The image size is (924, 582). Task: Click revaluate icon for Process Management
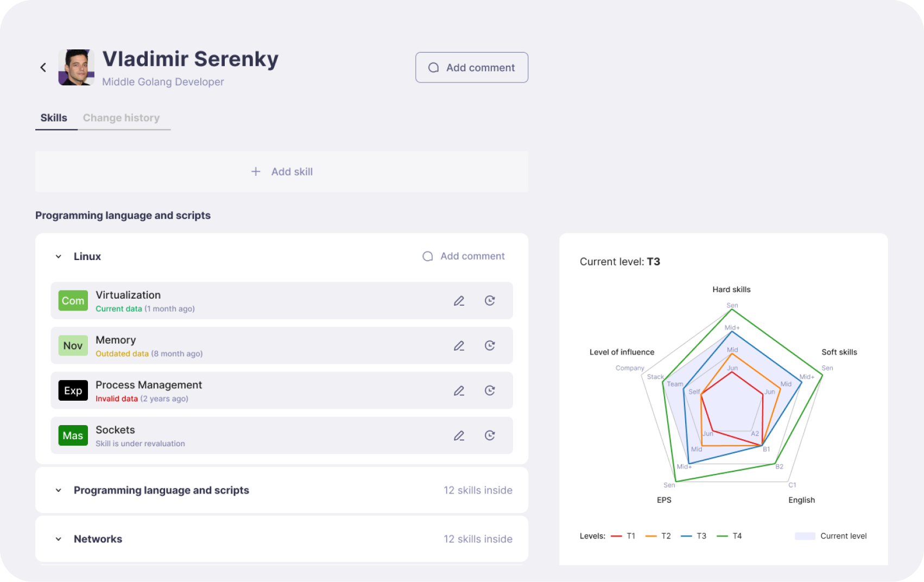click(490, 391)
